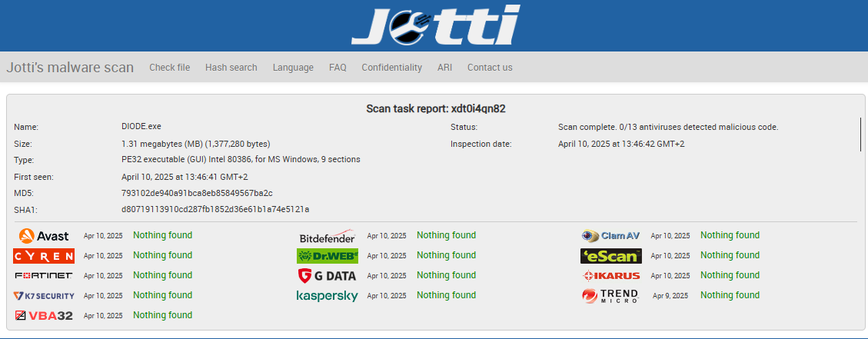Click the Cyren antivirus logo
This screenshot has height=339, width=868.
[44, 256]
